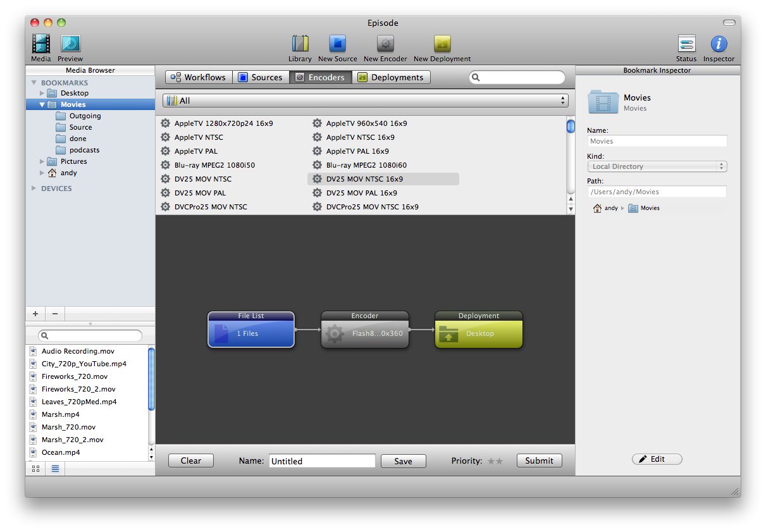Open the Status panel icon
Image resolution: width=766 pixels, height=532 pixels.
coord(686,44)
